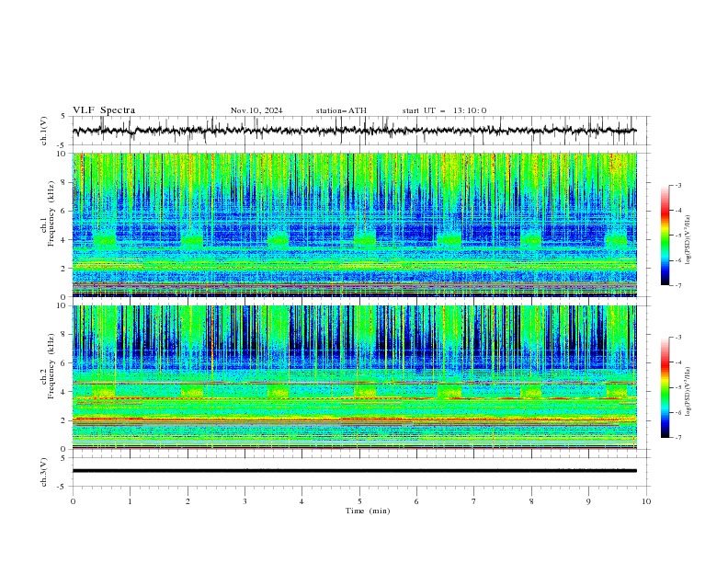728x563 pixels.
Task: Click the ch.2 spectrogram panel
Action: click(x=354, y=377)
